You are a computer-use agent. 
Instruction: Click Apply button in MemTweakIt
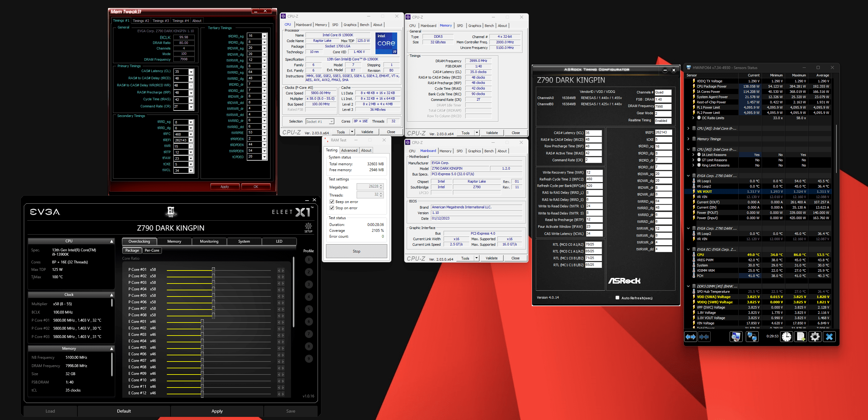tap(225, 187)
